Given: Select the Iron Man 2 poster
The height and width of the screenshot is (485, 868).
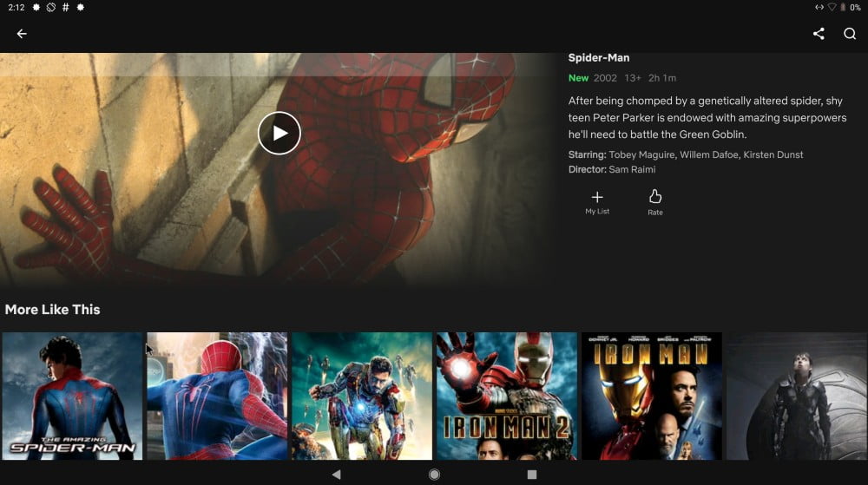Looking at the screenshot, I should point(507,396).
